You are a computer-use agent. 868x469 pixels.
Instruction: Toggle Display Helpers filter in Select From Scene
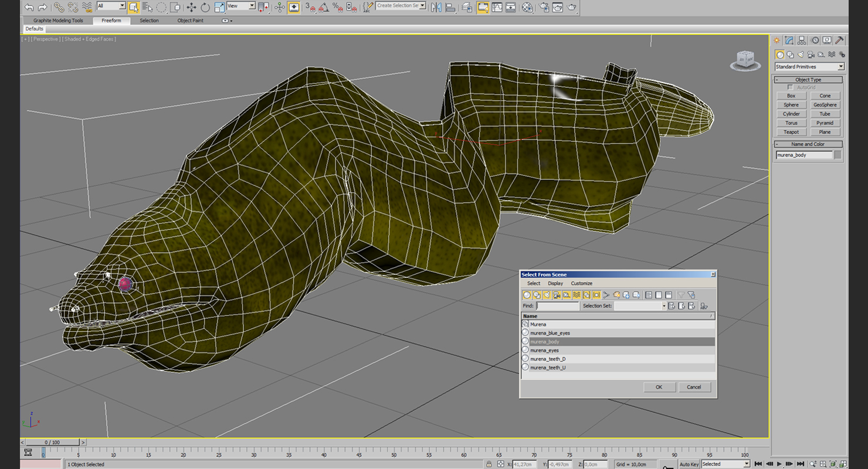tap(567, 295)
